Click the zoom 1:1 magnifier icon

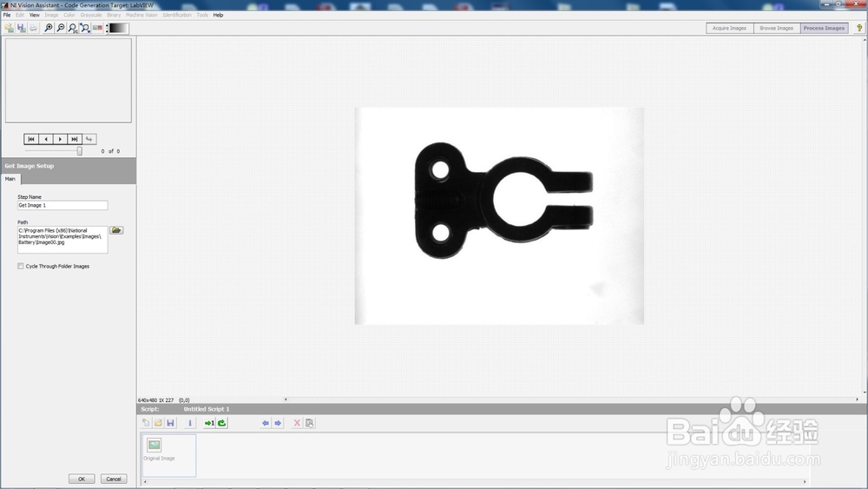coord(73,28)
